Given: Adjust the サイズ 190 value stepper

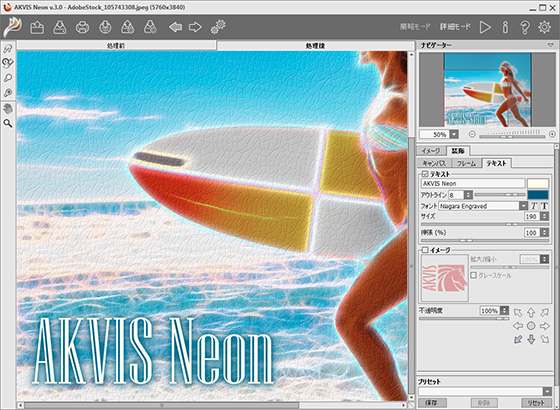Looking at the screenshot, I should click(x=544, y=216).
